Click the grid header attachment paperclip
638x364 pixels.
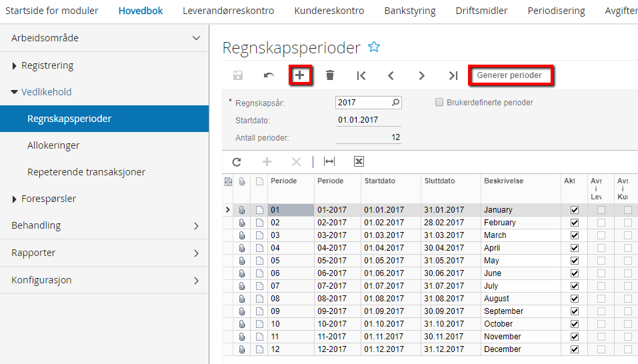(242, 181)
